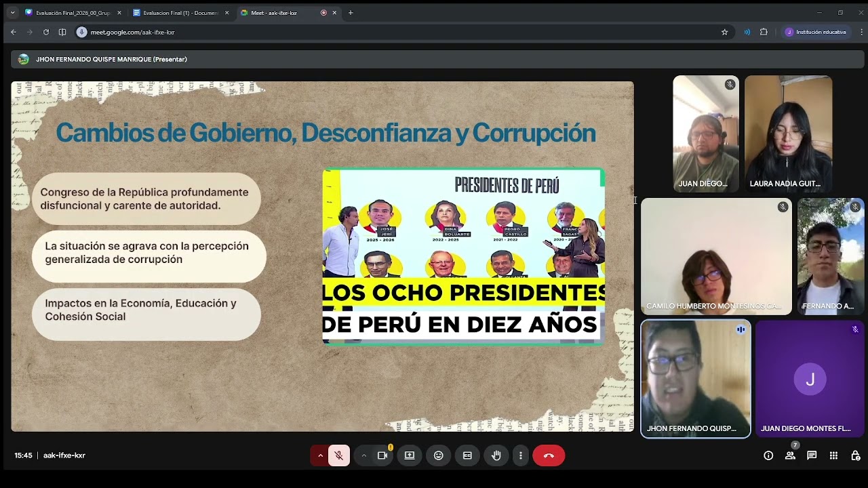868x488 pixels.
Task: Click muted mic icon on CAMILO tile
Action: (783, 207)
